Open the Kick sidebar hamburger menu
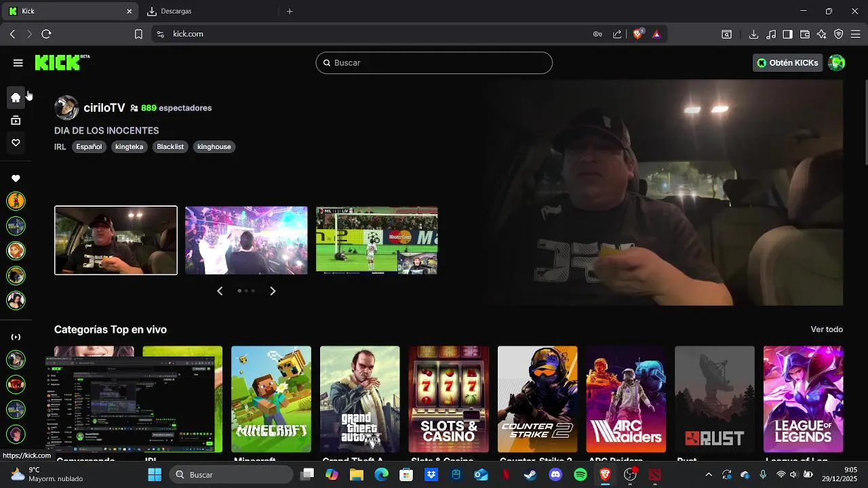This screenshot has height=488, width=868. pos(18,63)
